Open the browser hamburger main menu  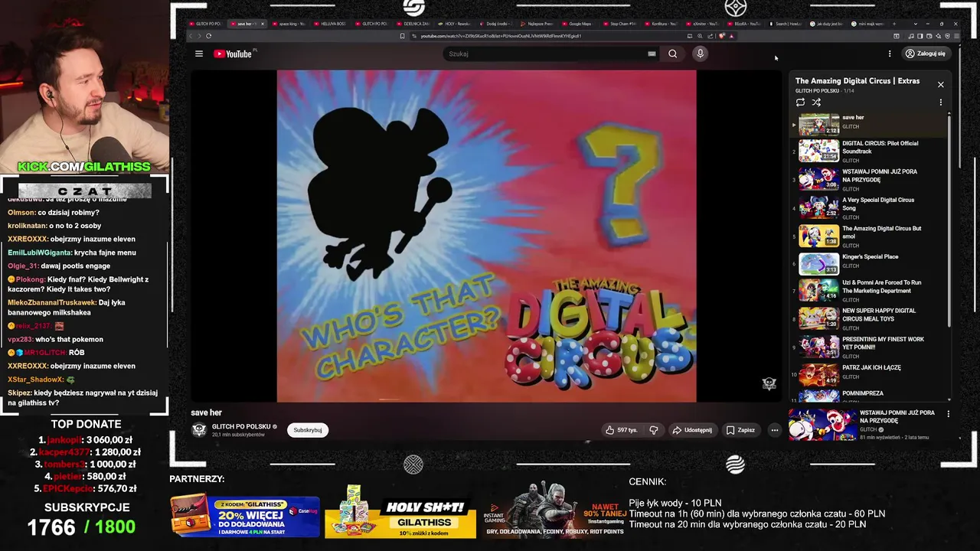pyautogui.click(x=957, y=36)
